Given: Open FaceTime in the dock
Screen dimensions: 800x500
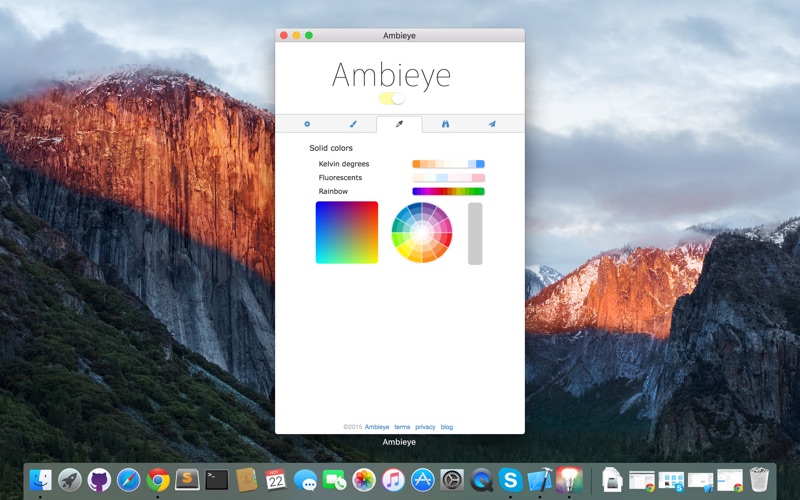Looking at the screenshot, I should pyautogui.click(x=335, y=480).
